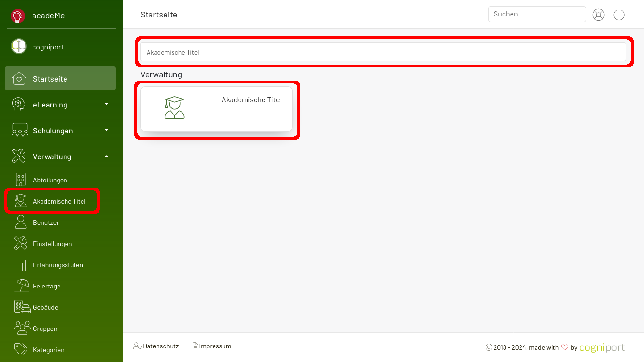Screen dimensions: 644x362
Task: Click the Startseite house icon
Action: [x=19, y=78]
